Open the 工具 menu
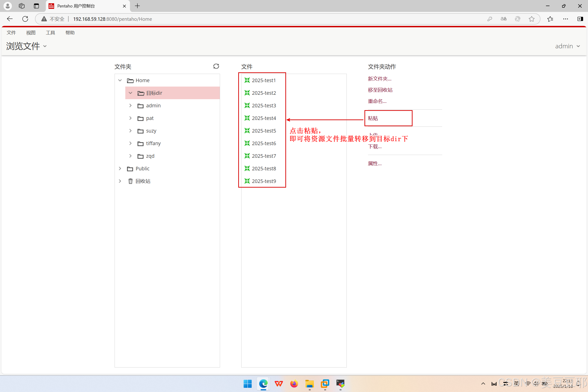This screenshot has width=588, height=392. (x=50, y=33)
